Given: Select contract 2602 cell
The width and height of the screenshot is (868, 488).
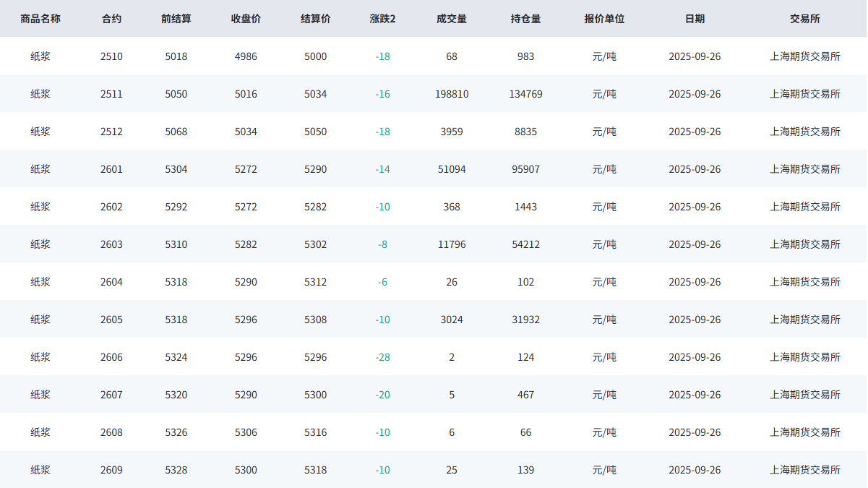Looking at the screenshot, I should 111,207.
